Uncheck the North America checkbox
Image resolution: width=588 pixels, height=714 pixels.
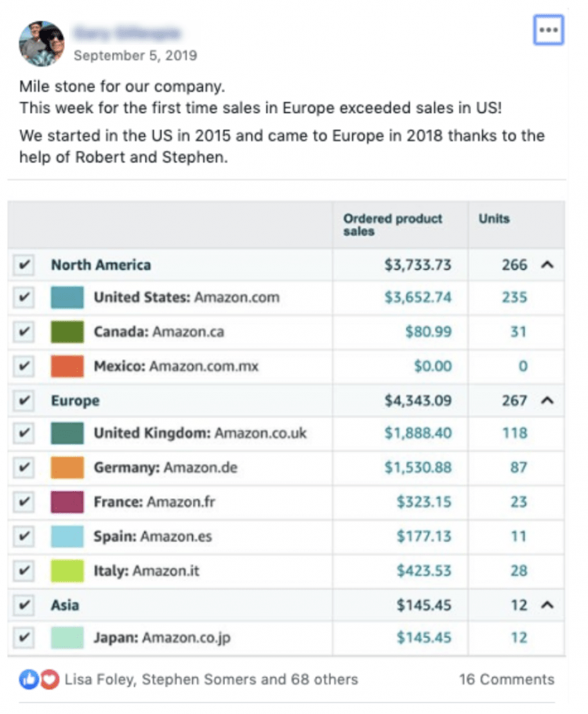click(24, 265)
